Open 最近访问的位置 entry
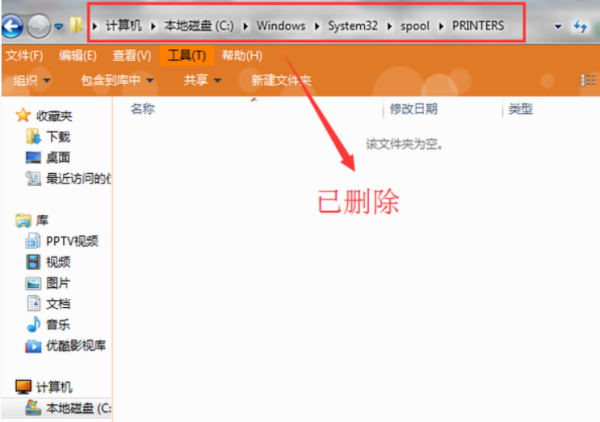The width and height of the screenshot is (600, 422). [x=78, y=178]
